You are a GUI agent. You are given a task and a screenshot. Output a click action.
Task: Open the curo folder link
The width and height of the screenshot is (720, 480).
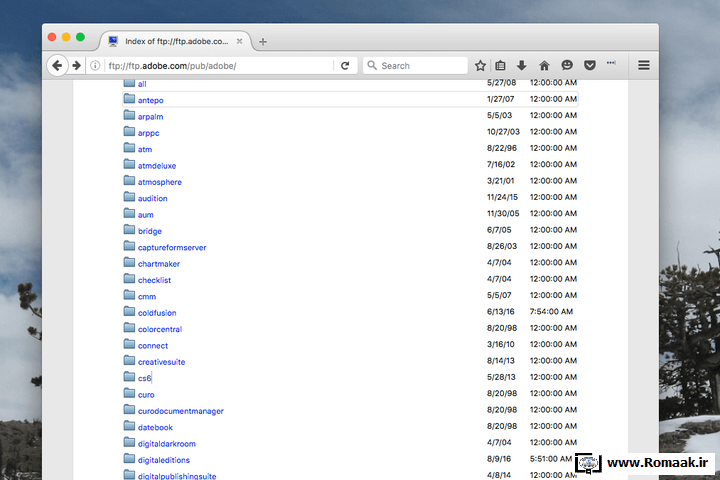146,395
